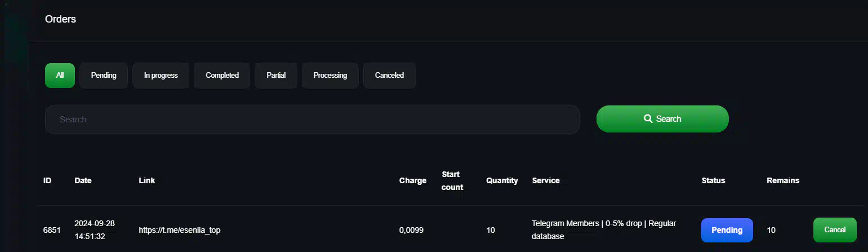
Task: Click the green Search button
Action: [662, 119]
